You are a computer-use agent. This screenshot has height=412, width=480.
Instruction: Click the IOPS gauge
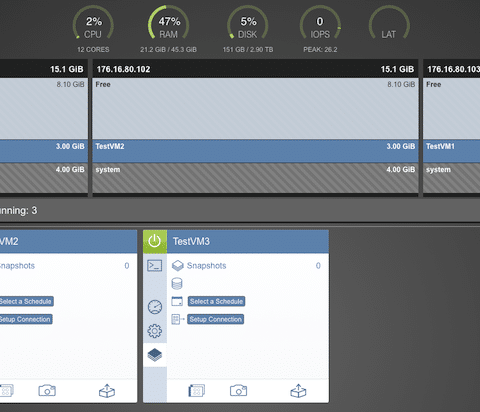click(x=320, y=23)
